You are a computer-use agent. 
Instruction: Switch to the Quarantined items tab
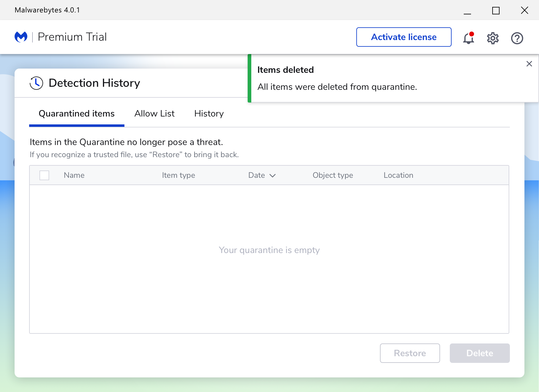pos(77,113)
